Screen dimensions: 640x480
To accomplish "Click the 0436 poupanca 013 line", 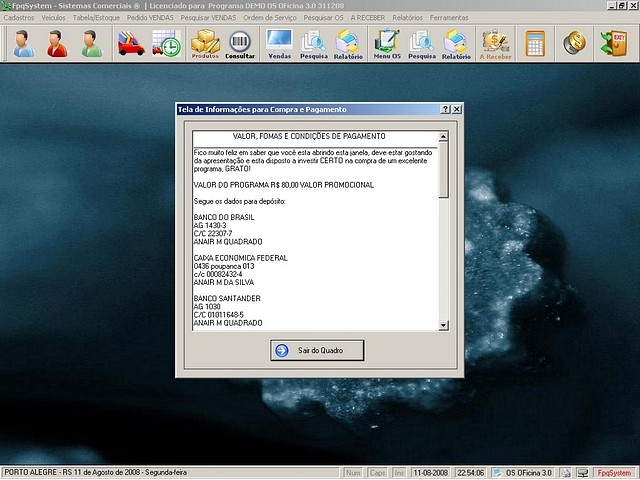I will 224,266.
